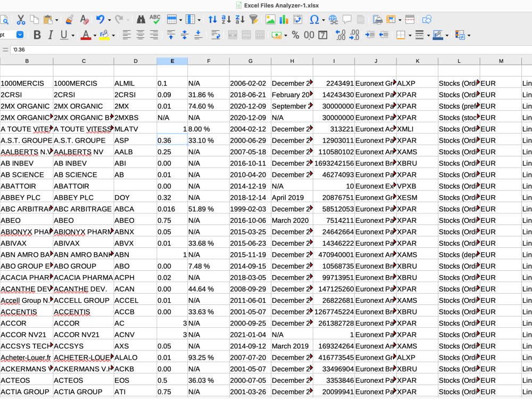Add a decimal place
The width and height of the screenshot is (532, 399).
(x=340, y=35)
